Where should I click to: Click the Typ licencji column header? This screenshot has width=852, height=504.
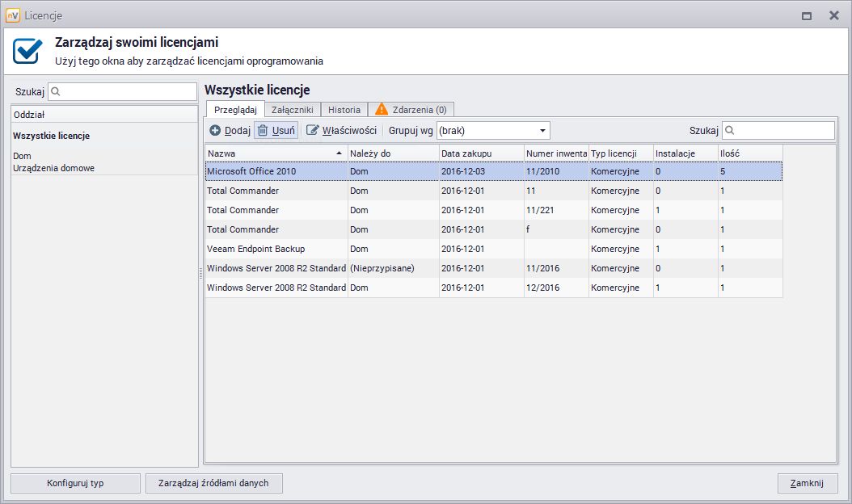coord(621,153)
